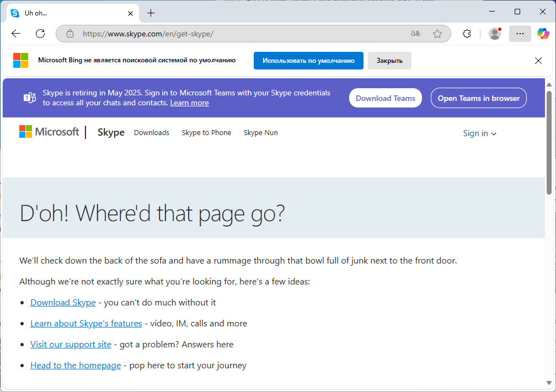Click the scrollbar down arrow
556x392 pixels.
[x=549, y=383]
